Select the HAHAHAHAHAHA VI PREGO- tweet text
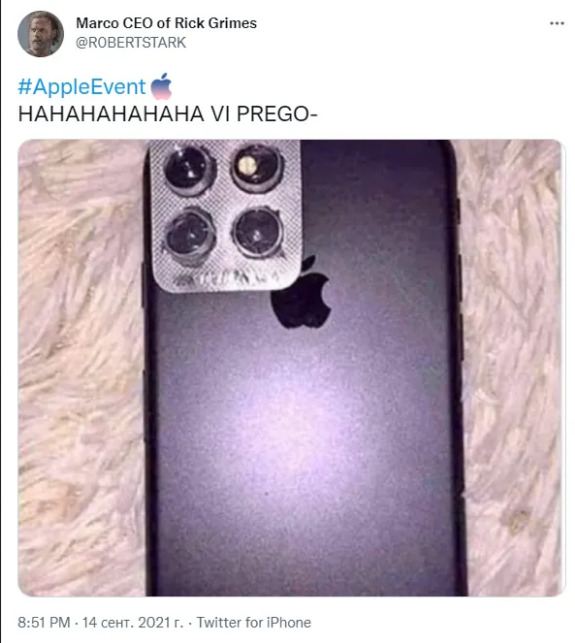The width and height of the screenshot is (575, 643). point(168,114)
